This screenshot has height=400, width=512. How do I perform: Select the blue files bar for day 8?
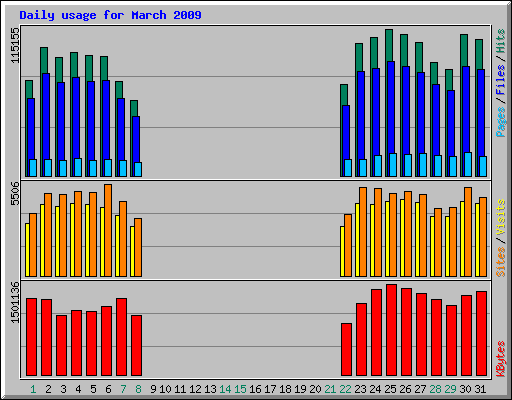click(x=136, y=139)
